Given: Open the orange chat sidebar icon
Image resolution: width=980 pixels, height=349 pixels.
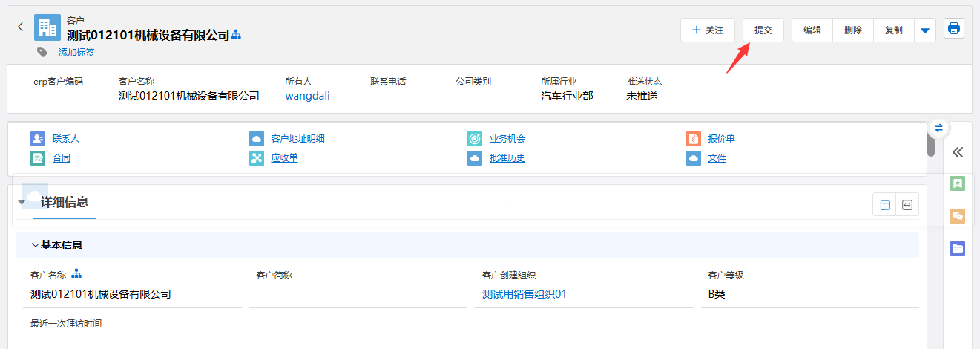Looking at the screenshot, I should (958, 216).
